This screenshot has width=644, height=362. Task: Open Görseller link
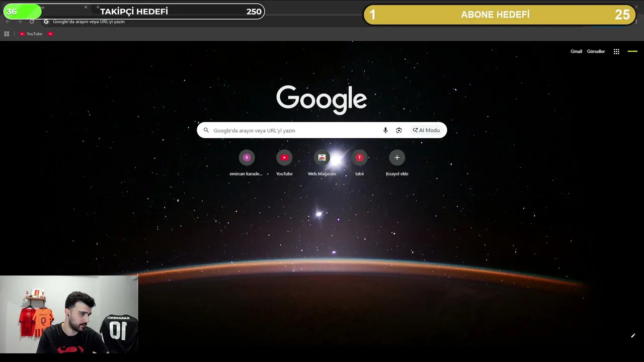596,51
